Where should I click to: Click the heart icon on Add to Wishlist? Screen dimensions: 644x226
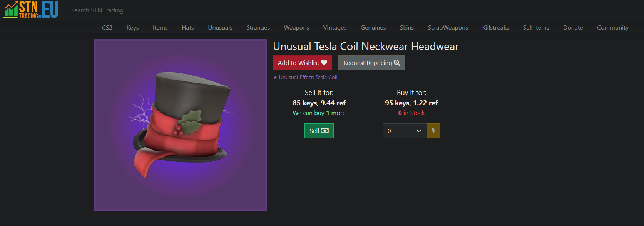324,63
